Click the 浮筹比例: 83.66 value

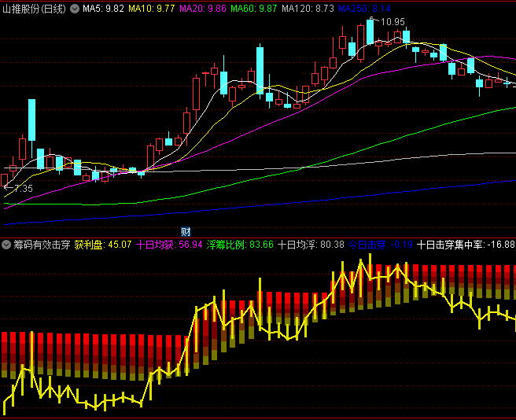(240, 245)
